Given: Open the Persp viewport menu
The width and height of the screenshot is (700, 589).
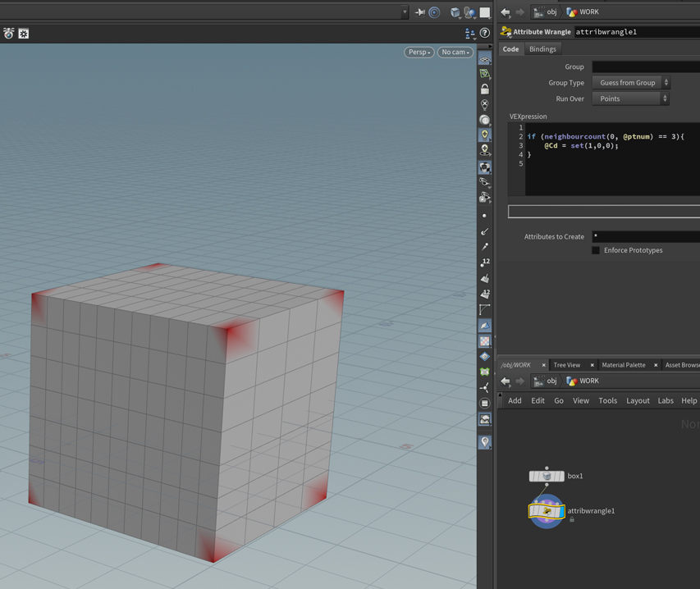Looking at the screenshot, I should (x=419, y=53).
